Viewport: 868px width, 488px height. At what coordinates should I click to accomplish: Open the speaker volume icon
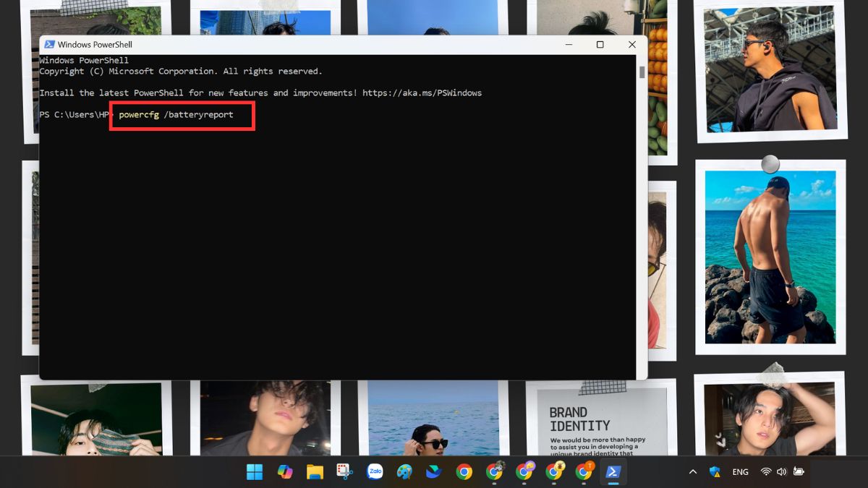tap(781, 472)
